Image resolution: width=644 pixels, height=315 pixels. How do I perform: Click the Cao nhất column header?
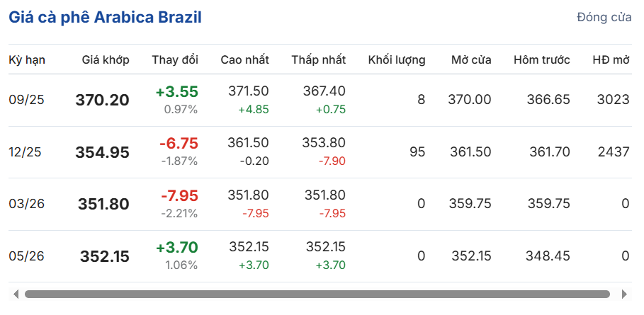[x=245, y=60]
